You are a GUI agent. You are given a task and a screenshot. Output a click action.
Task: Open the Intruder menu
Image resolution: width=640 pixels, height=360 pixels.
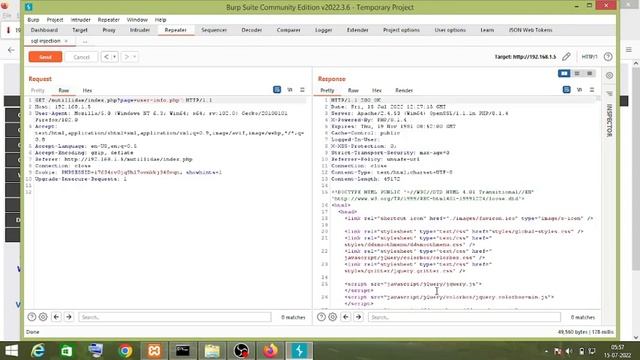pyautogui.click(x=80, y=20)
